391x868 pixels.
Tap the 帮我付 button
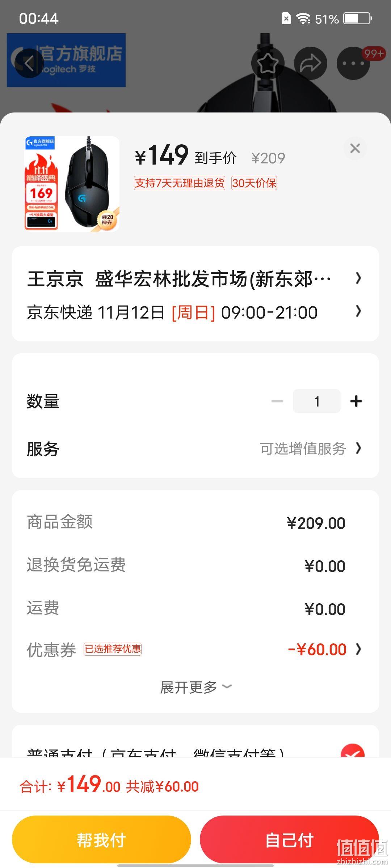pos(101,839)
